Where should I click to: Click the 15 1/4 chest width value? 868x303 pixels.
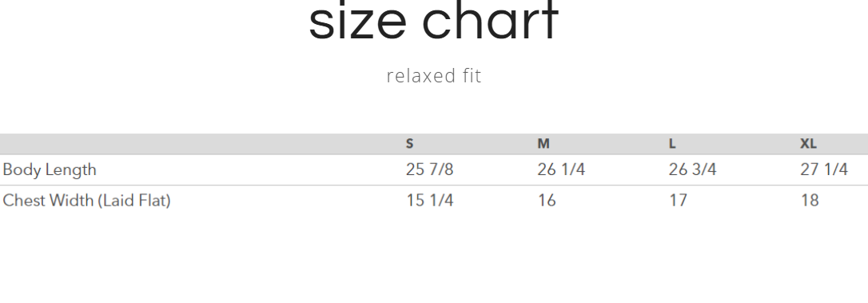pyautogui.click(x=429, y=201)
